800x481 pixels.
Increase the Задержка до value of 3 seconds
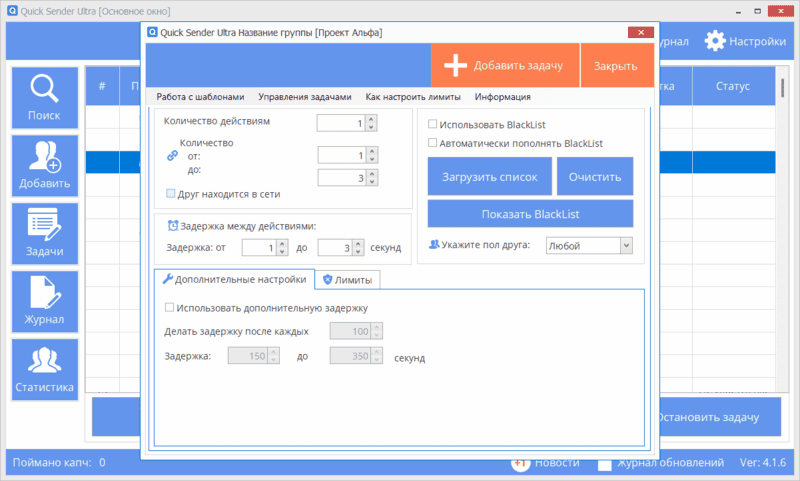pyautogui.click(x=358, y=244)
